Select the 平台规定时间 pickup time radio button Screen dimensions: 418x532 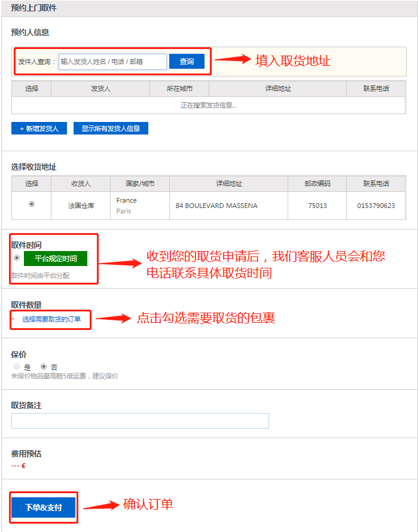[x=17, y=258]
